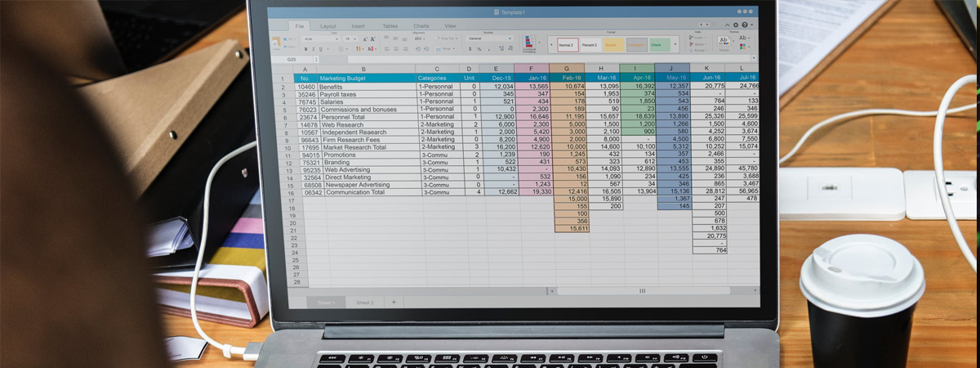
Task: Collapse ribbon with the up caret icon
Action: click(727, 25)
